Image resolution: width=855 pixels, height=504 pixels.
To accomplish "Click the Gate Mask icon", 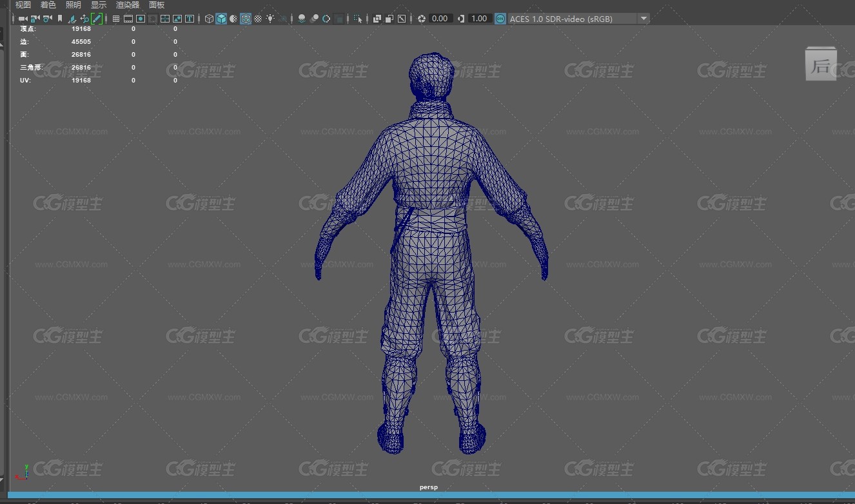I will click(153, 19).
